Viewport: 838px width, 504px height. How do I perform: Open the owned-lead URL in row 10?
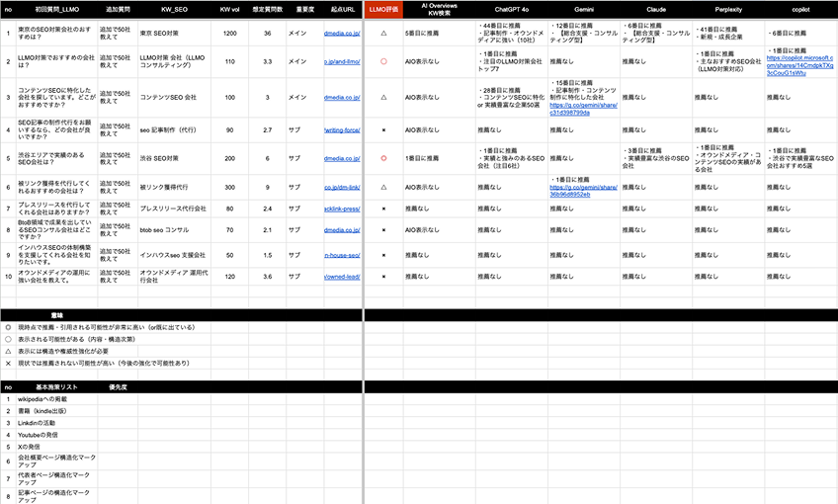[342, 279]
